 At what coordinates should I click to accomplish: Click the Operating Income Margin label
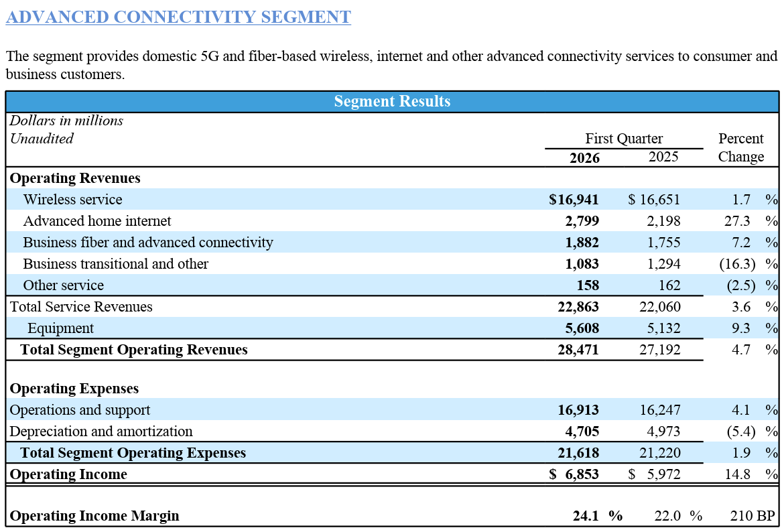click(94, 516)
